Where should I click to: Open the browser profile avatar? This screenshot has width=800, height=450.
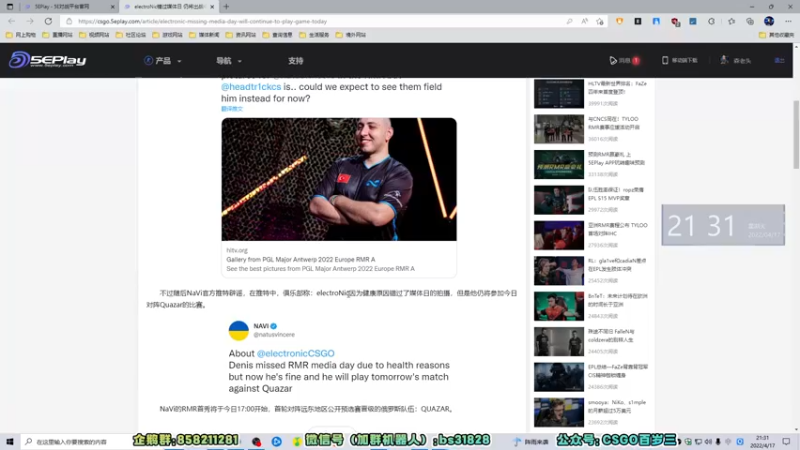(x=769, y=21)
